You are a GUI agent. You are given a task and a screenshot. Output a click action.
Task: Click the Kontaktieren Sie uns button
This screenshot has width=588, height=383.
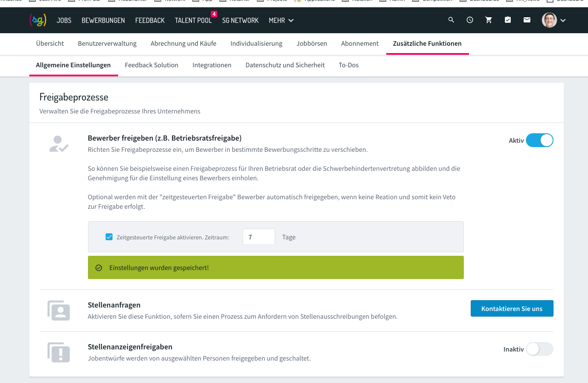[512, 308]
